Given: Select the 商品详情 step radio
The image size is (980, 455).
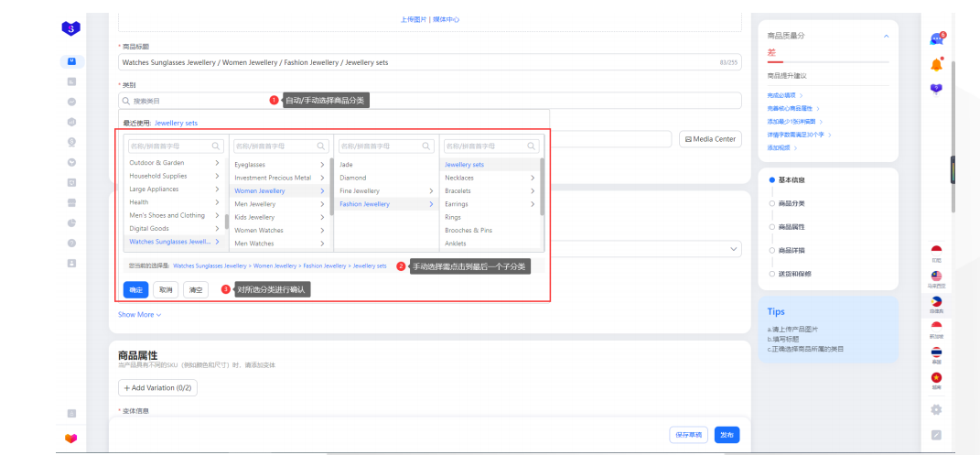Looking at the screenshot, I should tap(772, 250).
